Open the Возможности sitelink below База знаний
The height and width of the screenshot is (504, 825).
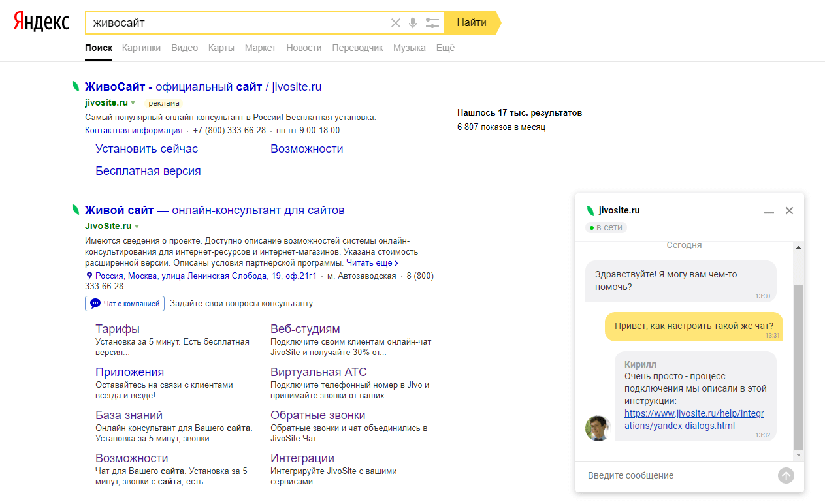pos(132,458)
